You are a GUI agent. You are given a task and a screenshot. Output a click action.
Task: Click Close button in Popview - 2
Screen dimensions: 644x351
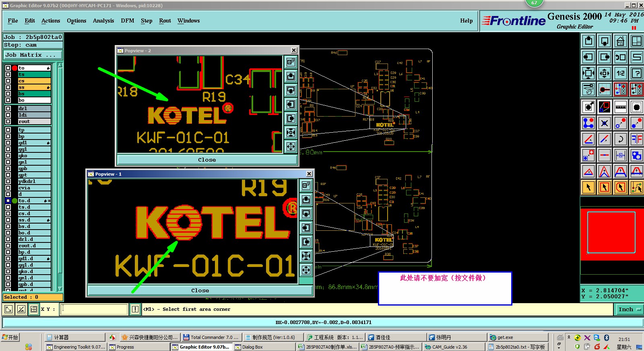point(207,160)
